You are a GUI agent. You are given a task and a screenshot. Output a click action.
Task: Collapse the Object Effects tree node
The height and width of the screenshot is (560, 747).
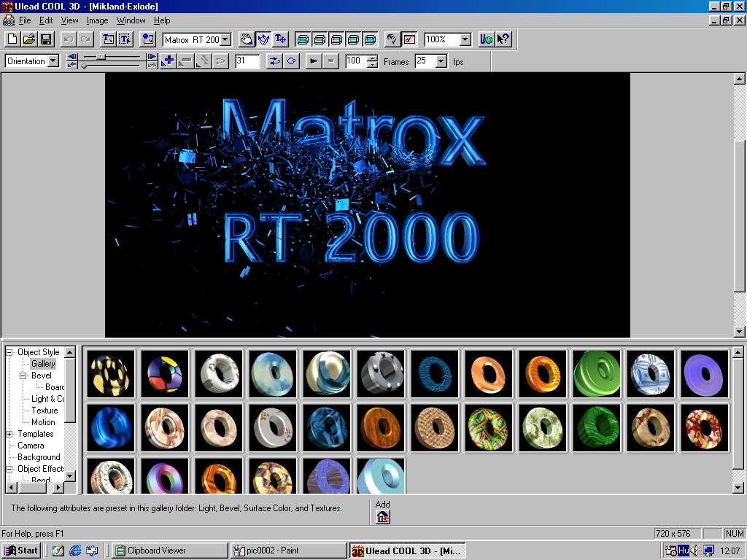tap(9, 469)
